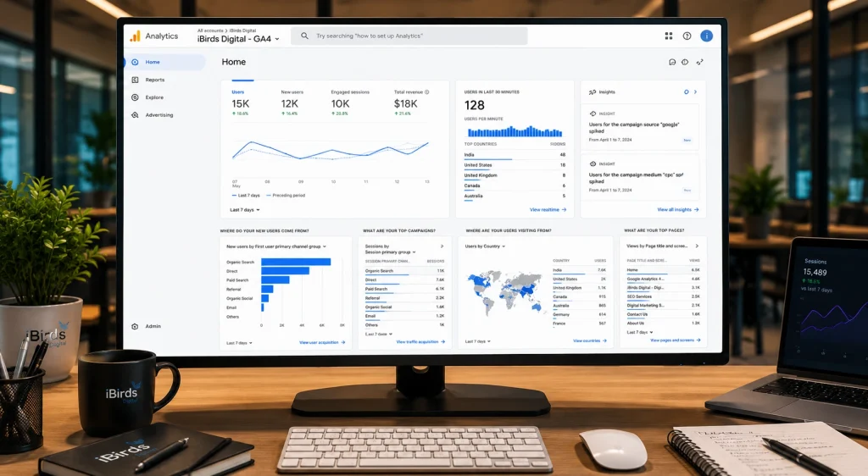
Task: Select the Total revenue $18K metric tab
Action: point(411,102)
